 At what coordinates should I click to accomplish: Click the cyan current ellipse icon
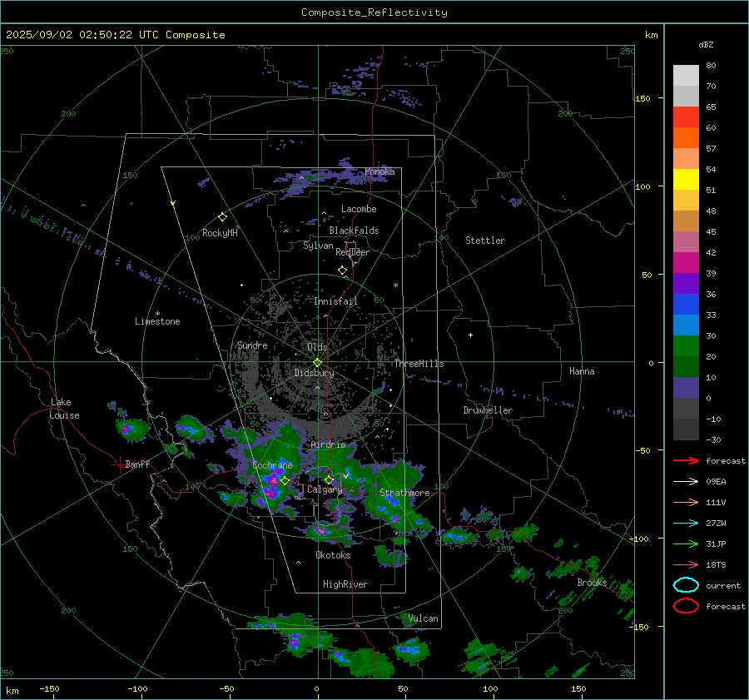pyautogui.click(x=686, y=585)
